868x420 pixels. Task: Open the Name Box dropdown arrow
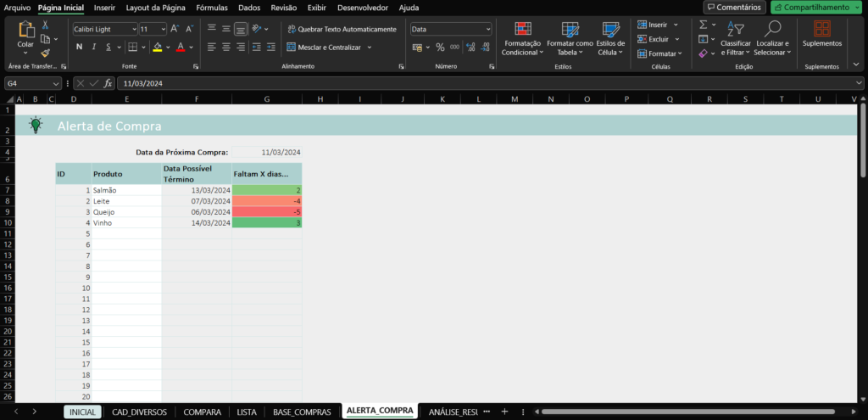(x=56, y=83)
